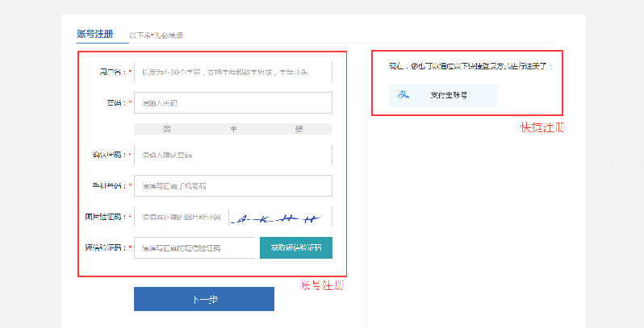Image resolution: width=644 pixels, height=328 pixels.
Task: Focus the 用户名 username input field
Action: click(x=233, y=72)
